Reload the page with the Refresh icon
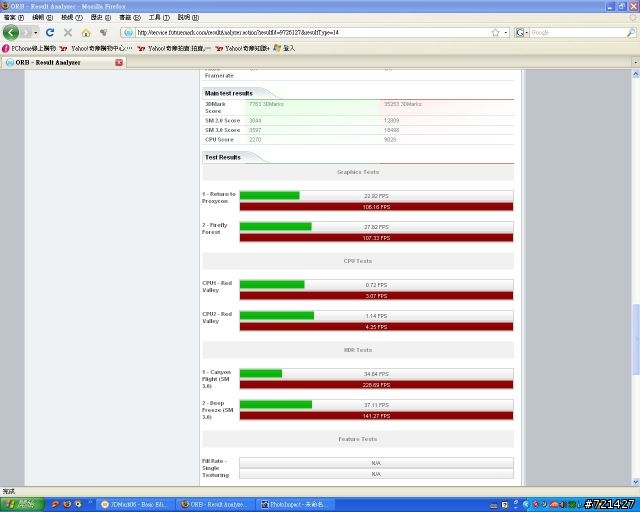This screenshot has height=512, width=640. coord(50,32)
